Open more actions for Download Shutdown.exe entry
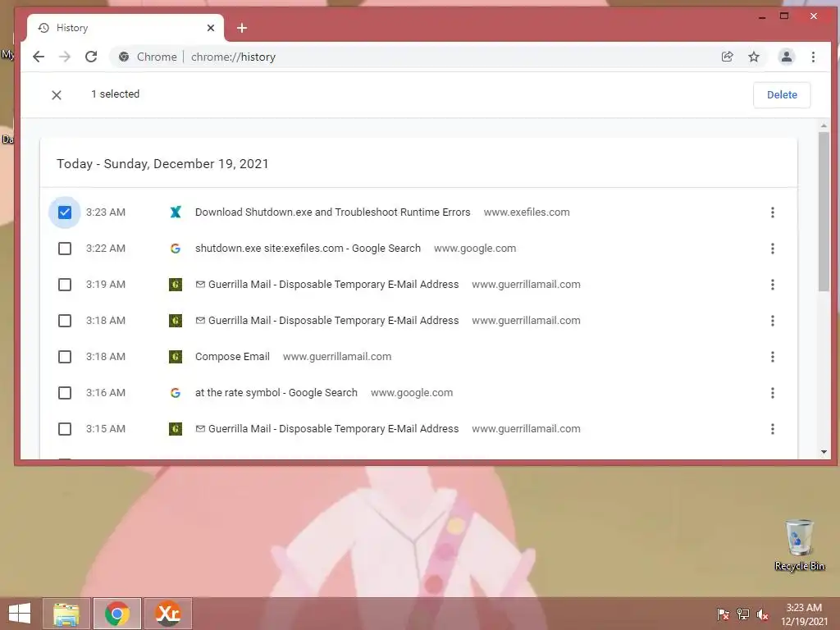The width and height of the screenshot is (840, 630). [773, 212]
